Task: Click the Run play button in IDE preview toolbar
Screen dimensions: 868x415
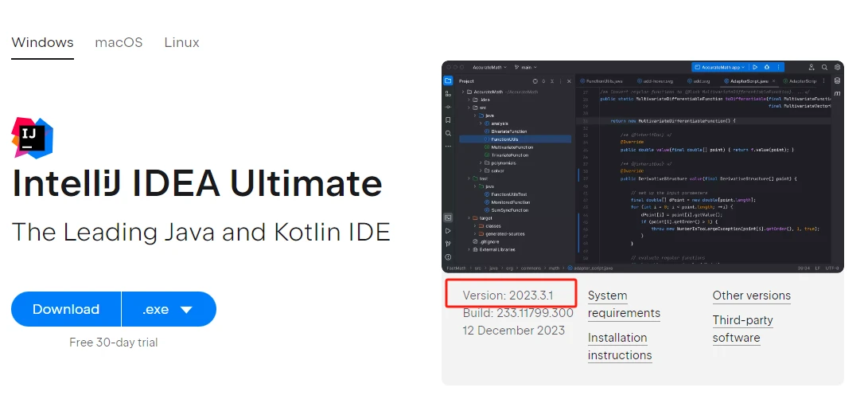Action: tap(755, 67)
